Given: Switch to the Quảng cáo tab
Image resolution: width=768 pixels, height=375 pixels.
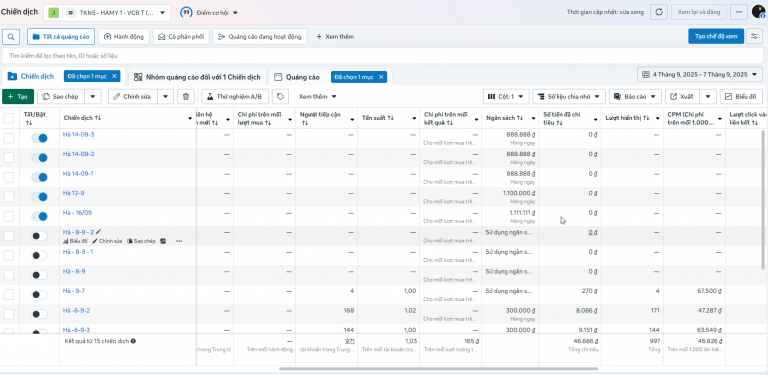Looking at the screenshot, I should pos(297,77).
